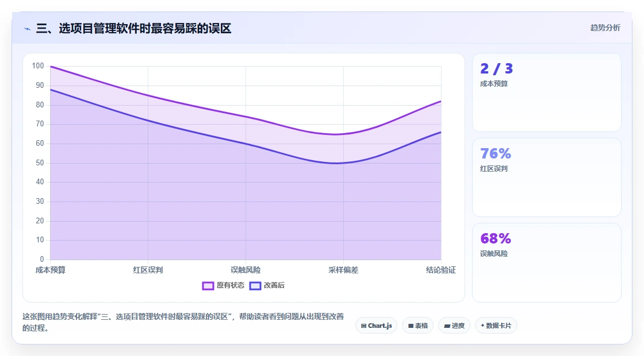Select the 进度 tag chip
The image size is (644, 356).
(x=454, y=326)
